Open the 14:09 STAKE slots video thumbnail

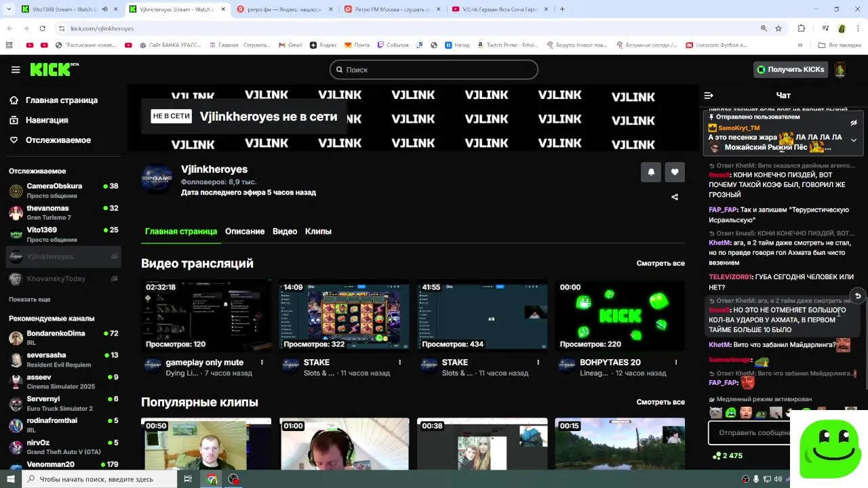344,316
